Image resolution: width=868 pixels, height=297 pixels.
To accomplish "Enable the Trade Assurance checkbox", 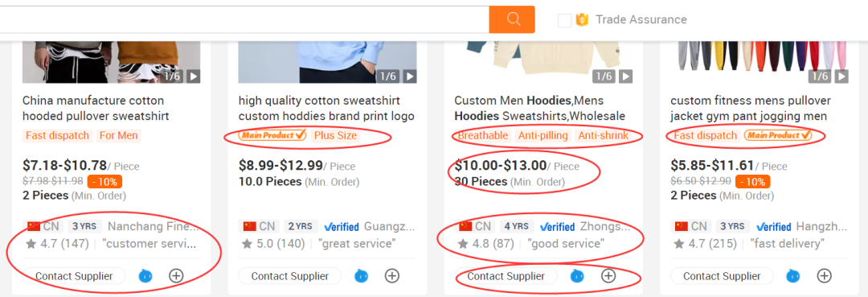I will 565,20.
